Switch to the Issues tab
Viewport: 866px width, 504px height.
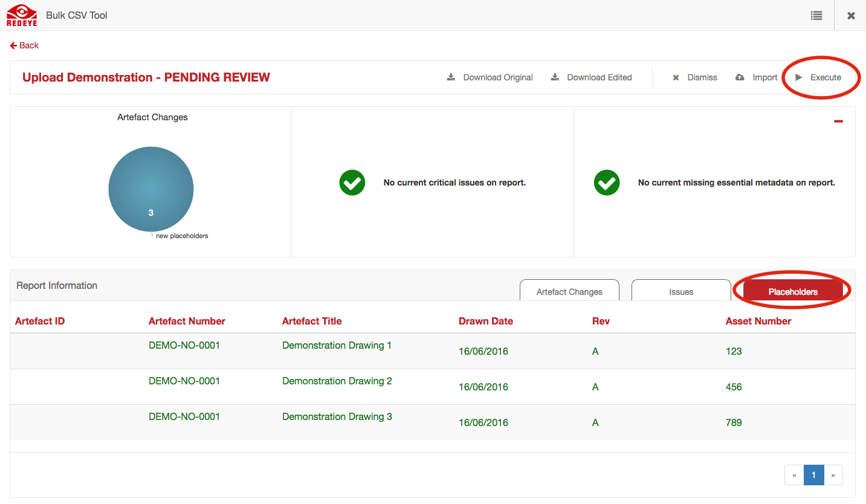click(681, 291)
